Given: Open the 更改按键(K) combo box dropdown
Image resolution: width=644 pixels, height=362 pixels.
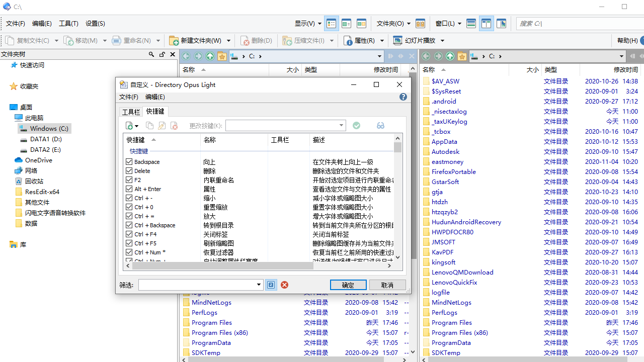Looking at the screenshot, I should click(x=341, y=126).
